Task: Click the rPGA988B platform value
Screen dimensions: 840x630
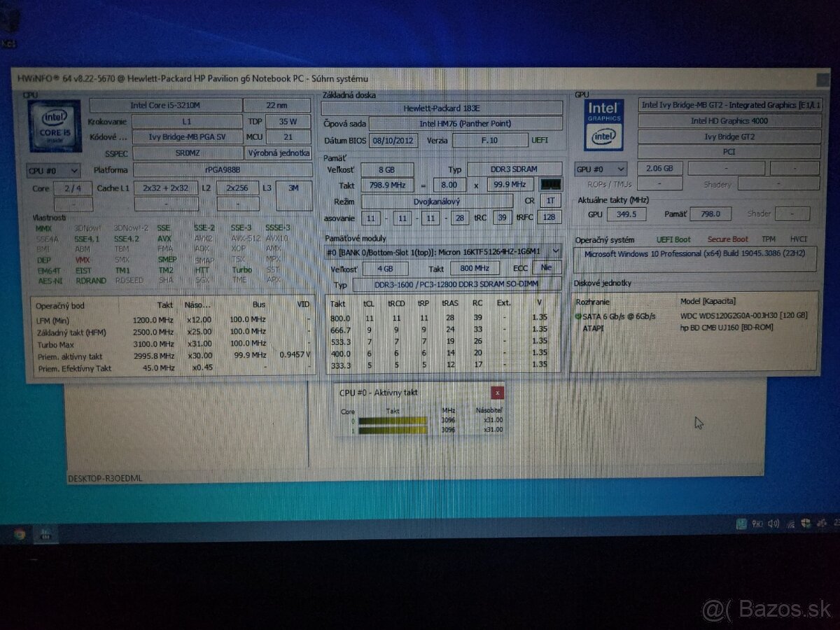Action: pos(223,169)
